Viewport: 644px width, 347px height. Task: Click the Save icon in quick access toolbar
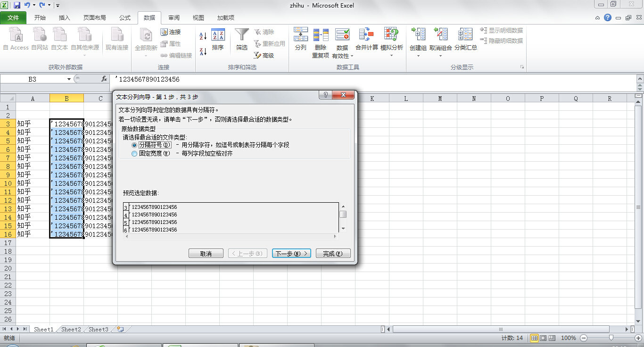(17, 5)
